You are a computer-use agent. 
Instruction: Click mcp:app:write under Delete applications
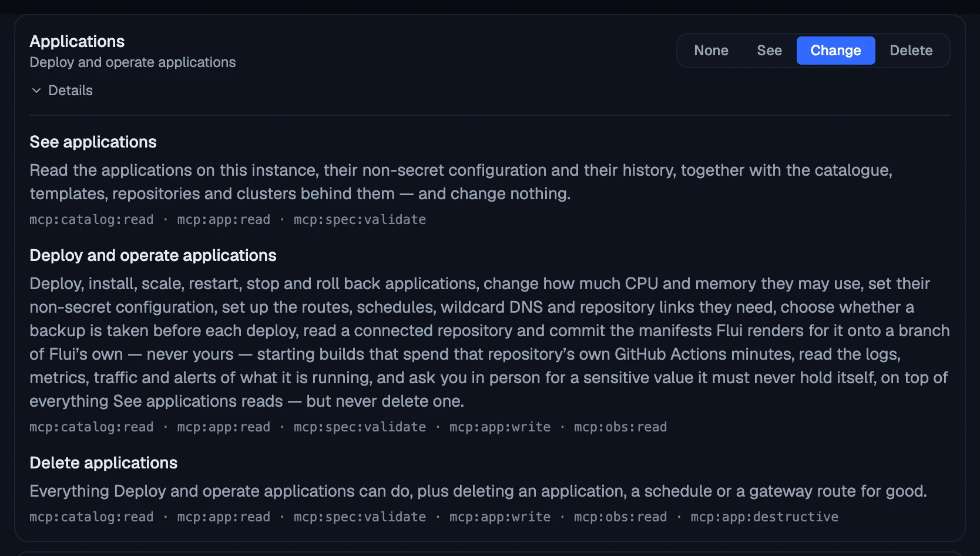[x=500, y=517]
